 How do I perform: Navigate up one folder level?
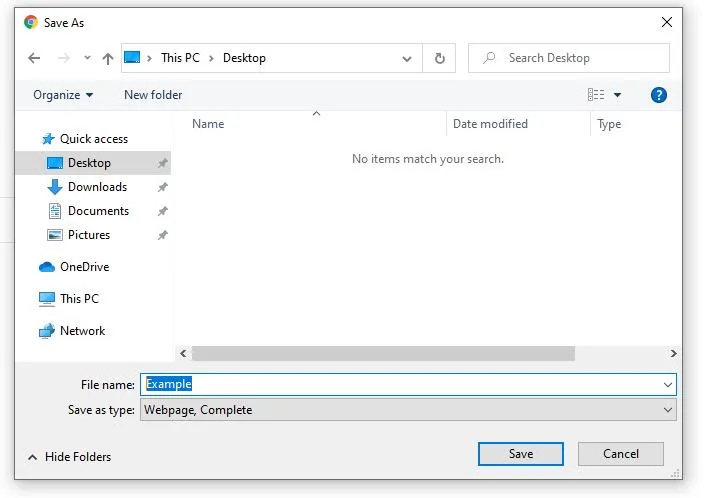pos(107,58)
